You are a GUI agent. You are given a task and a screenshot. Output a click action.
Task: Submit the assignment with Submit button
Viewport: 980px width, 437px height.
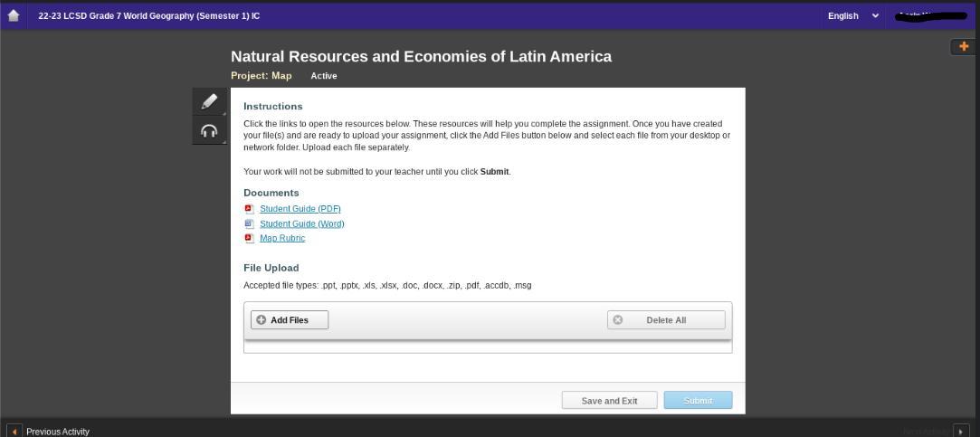pyautogui.click(x=698, y=401)
